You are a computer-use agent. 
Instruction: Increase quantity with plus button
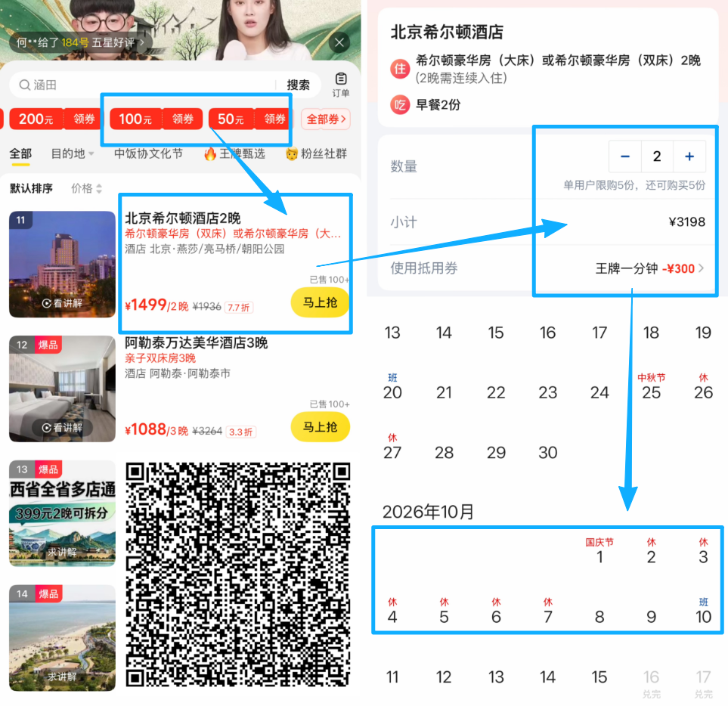tap(689, 156)
